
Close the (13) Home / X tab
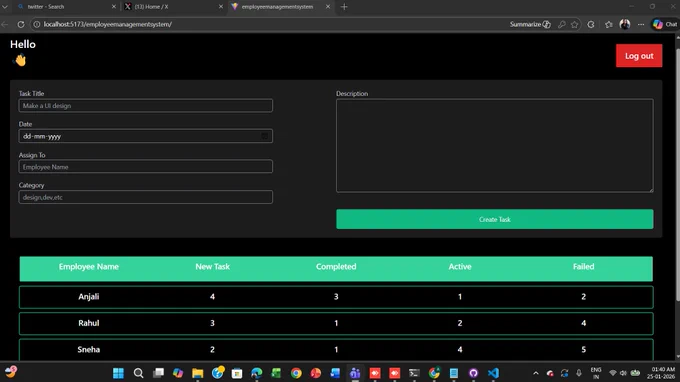pos(221,7)
